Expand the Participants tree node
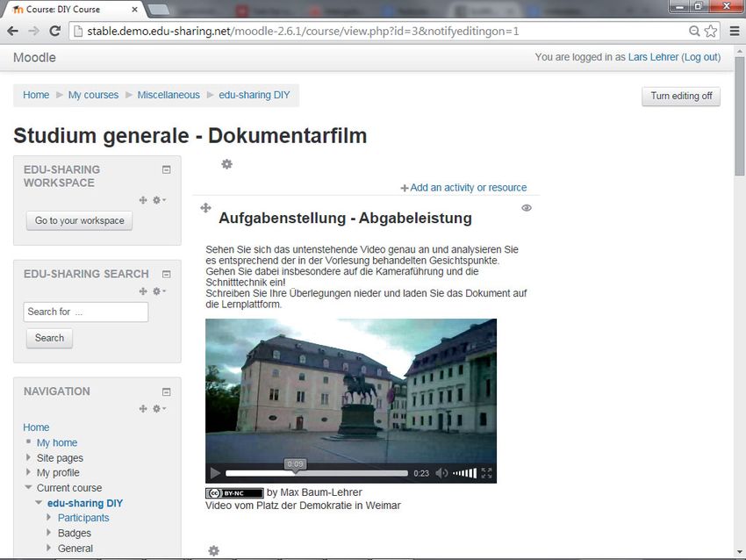This screenshot has width=746, height=560. (x=50, y=518)
